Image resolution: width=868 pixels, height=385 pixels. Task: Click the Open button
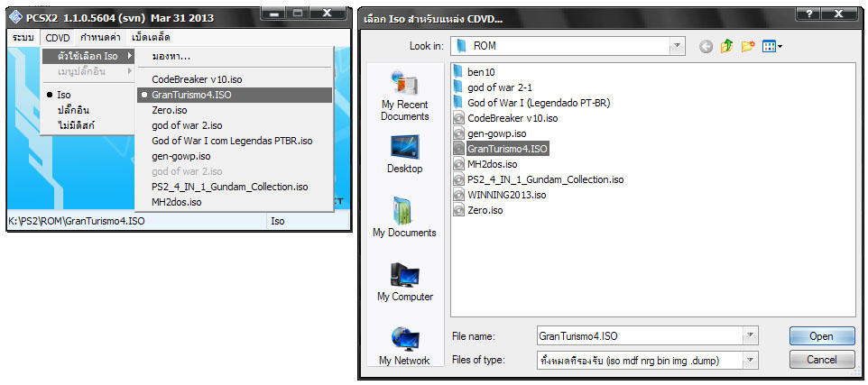click(821, 335)
